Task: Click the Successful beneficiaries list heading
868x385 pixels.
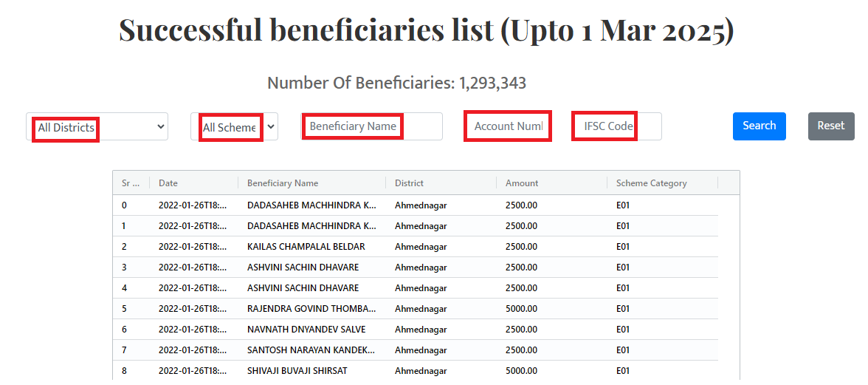Action: click(427, 30)
